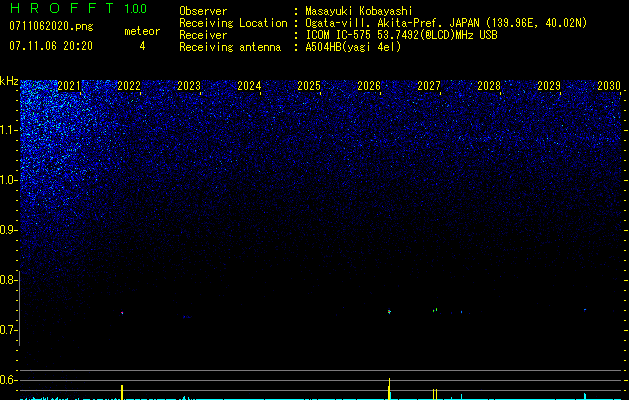
Task: Select the 0.9 kHz axis label
Action: (x=9, y=230)
